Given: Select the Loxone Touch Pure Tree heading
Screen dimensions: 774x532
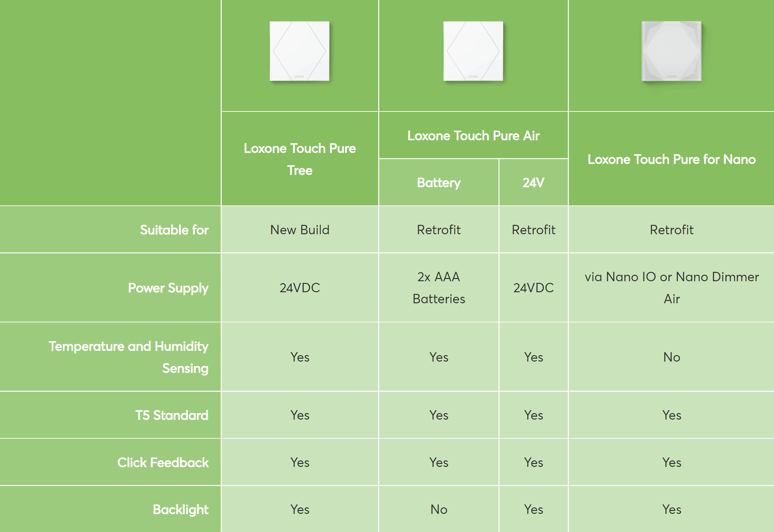Looking at the screenshot, I should pyautogui.click(x=299, y=159).
